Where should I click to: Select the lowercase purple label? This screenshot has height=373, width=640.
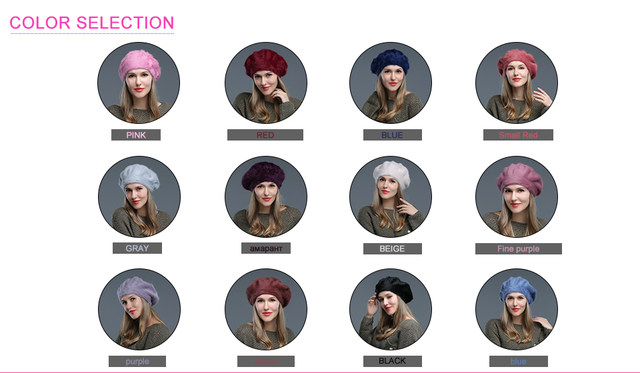coord(137,362)
